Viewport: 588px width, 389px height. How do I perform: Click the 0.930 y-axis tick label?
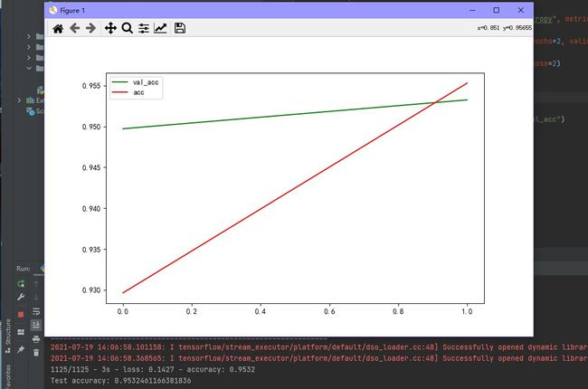tap(91, 290)
